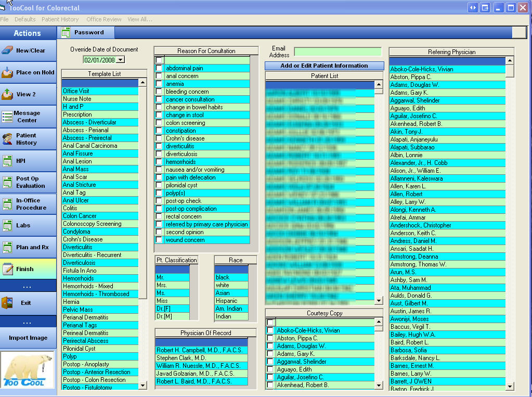This screenshot has width=532, height=397.
Task: Click Template List scroll-down arrow
Action: point(143,386)
